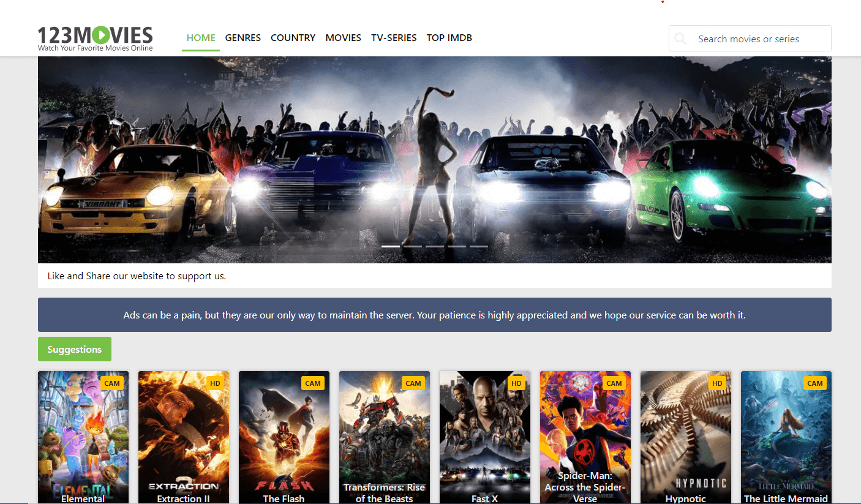The image size is (861, 504).
Task: Click the 123Movies logo
Action: (x=95, y=38)
